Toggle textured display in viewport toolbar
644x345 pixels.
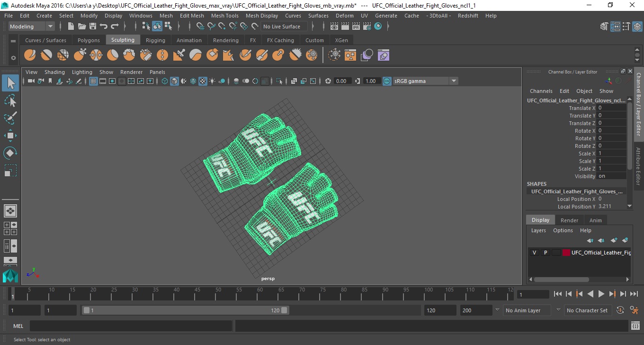point(203,81)
